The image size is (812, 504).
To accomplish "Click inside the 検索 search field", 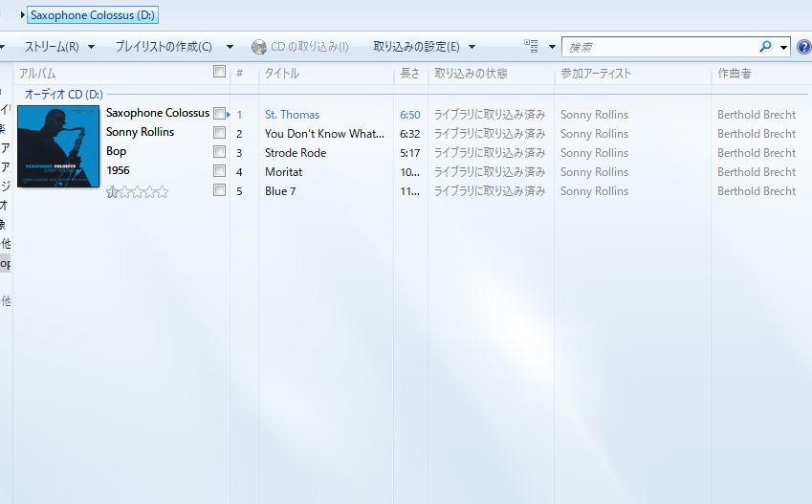I will tap(660, 47).
